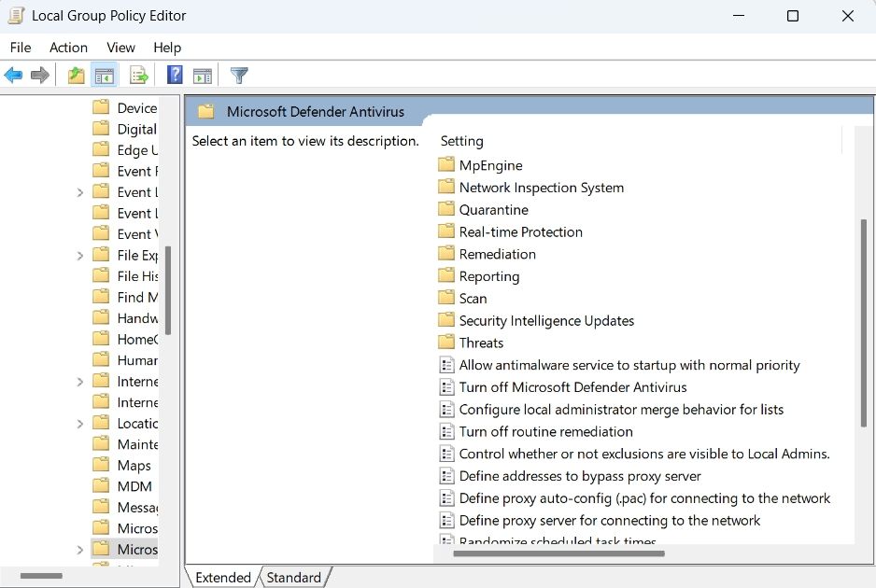The image size is (876, 588).
Task: Click the Up one level folder icon
Action: [76, 75]
